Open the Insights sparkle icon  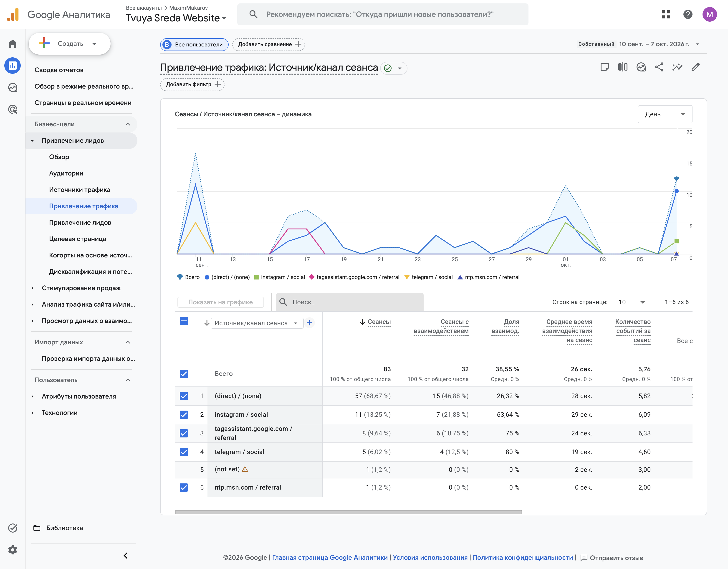tap(677, 67)
